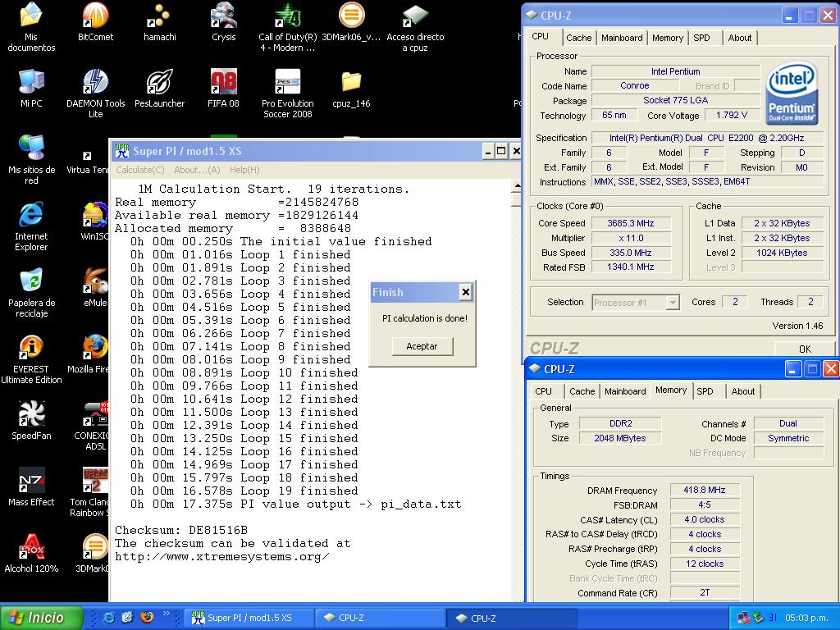840x630 pixels.
Task: Open About tab in top CPU-Z window
Action: [x=739, y=38]
